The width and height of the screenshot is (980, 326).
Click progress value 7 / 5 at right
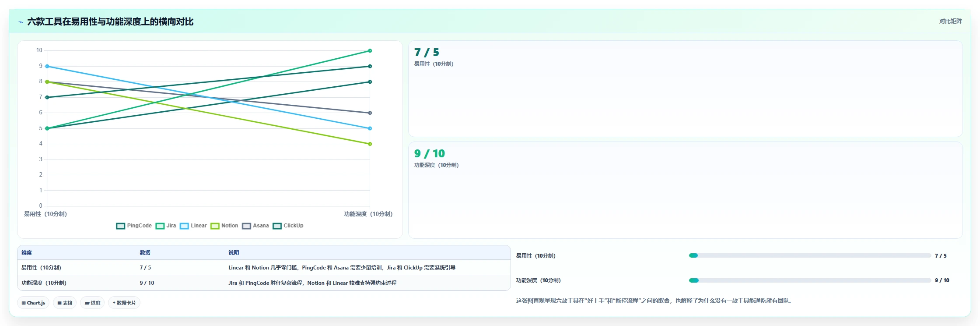pyautogui.click(x=941, y=256)
